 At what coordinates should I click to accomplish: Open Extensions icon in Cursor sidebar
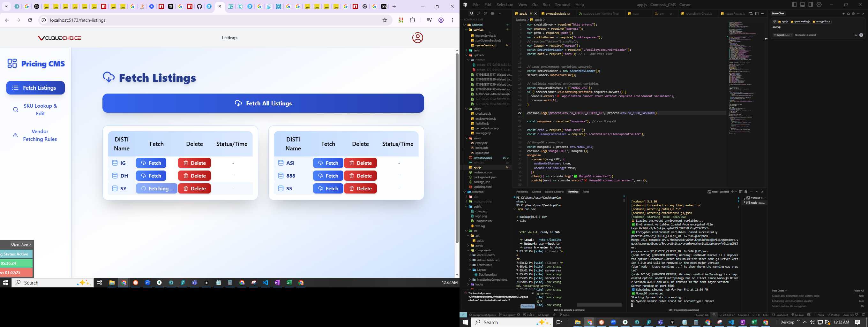point(493,13)
